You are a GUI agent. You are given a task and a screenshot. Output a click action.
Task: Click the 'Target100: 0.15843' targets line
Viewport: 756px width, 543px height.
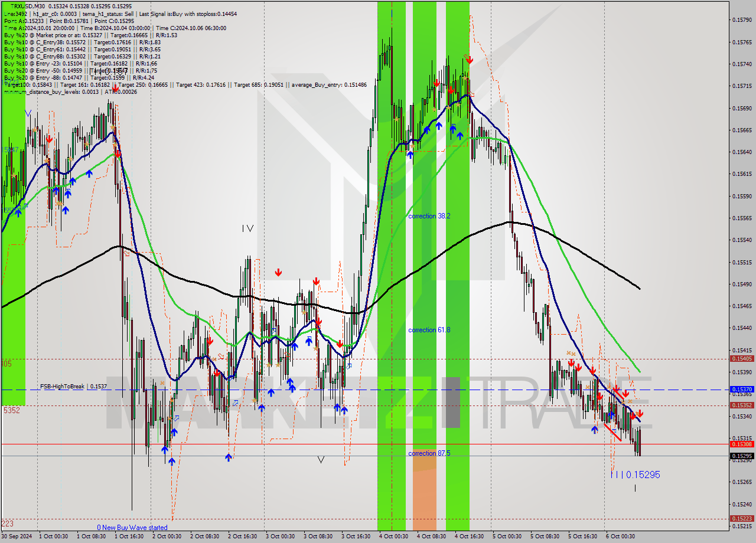coord(185,85)
